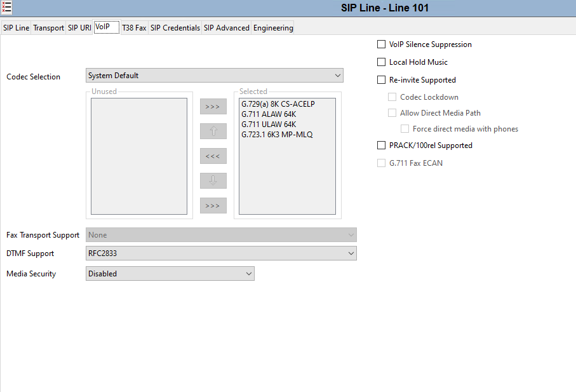Viewport: 576px width, 392px height.
Task: Open the Media Security dropdown
Action: coord(170,274)
